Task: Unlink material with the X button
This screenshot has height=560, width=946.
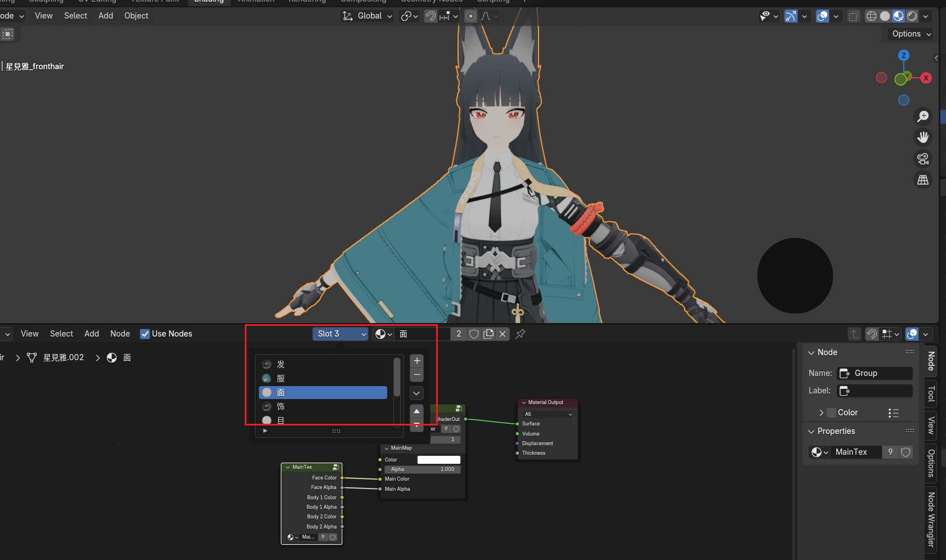Action: (x=503, y=334)
